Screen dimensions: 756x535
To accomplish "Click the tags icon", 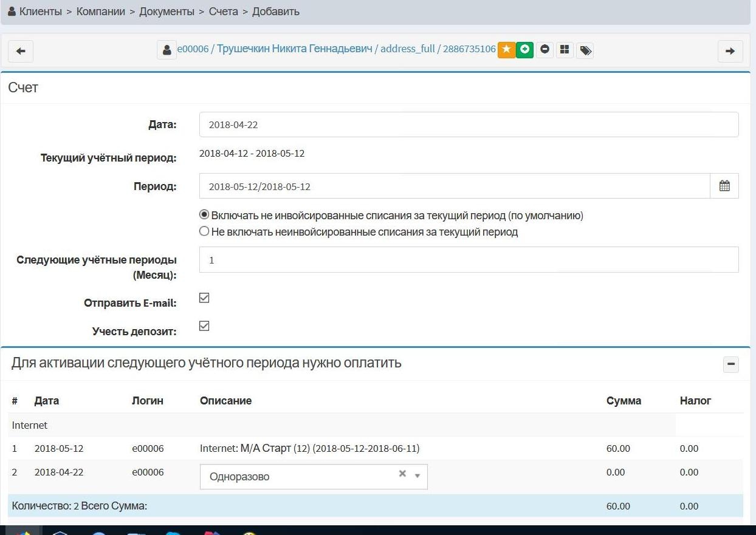I will pos(585,50).
